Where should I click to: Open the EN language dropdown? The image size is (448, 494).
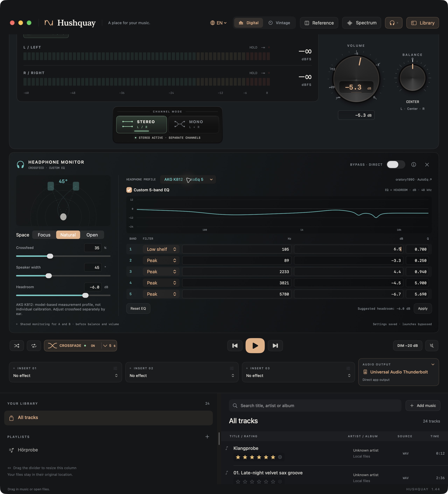[218, 23]
